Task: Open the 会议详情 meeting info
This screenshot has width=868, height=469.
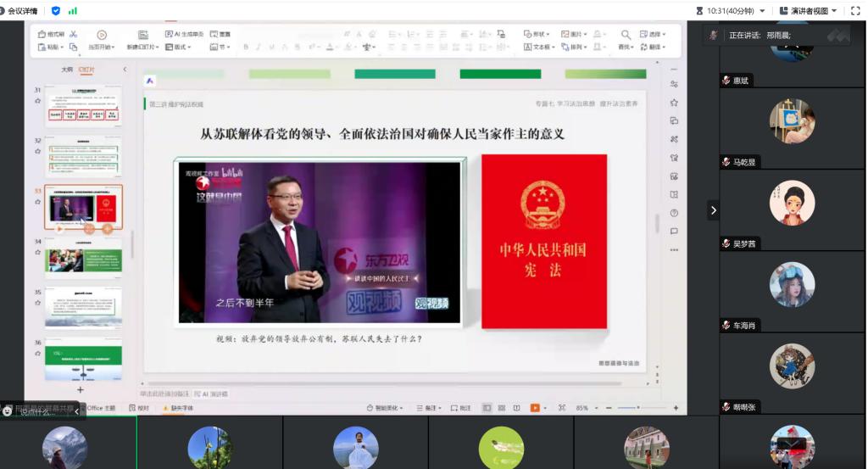Action: tap(22, 11)
